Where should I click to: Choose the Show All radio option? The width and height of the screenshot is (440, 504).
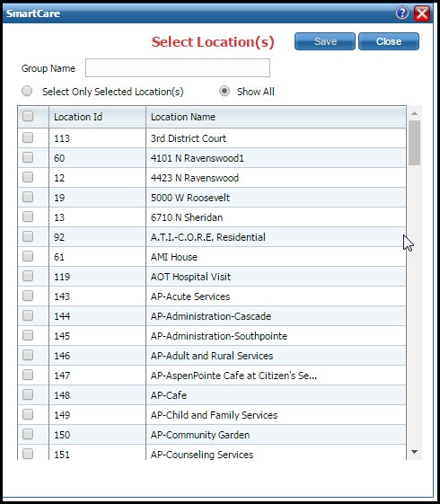pos(224,92)
